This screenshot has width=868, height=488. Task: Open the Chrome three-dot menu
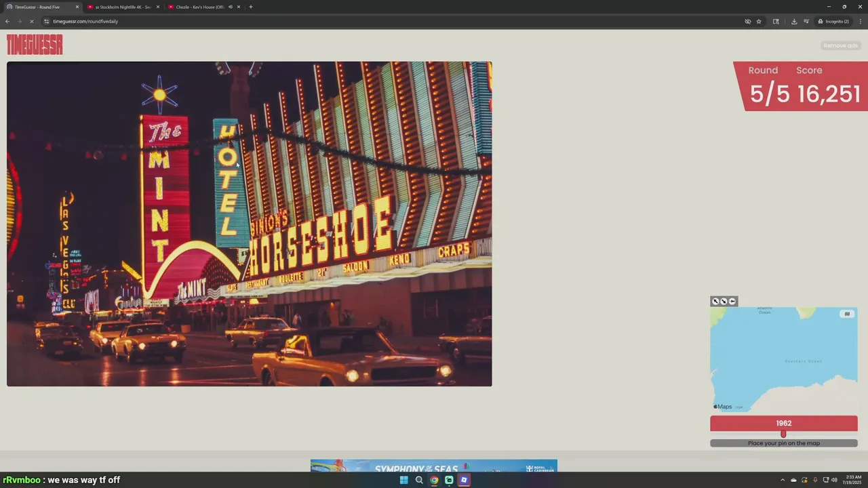[x=860, y=22]
